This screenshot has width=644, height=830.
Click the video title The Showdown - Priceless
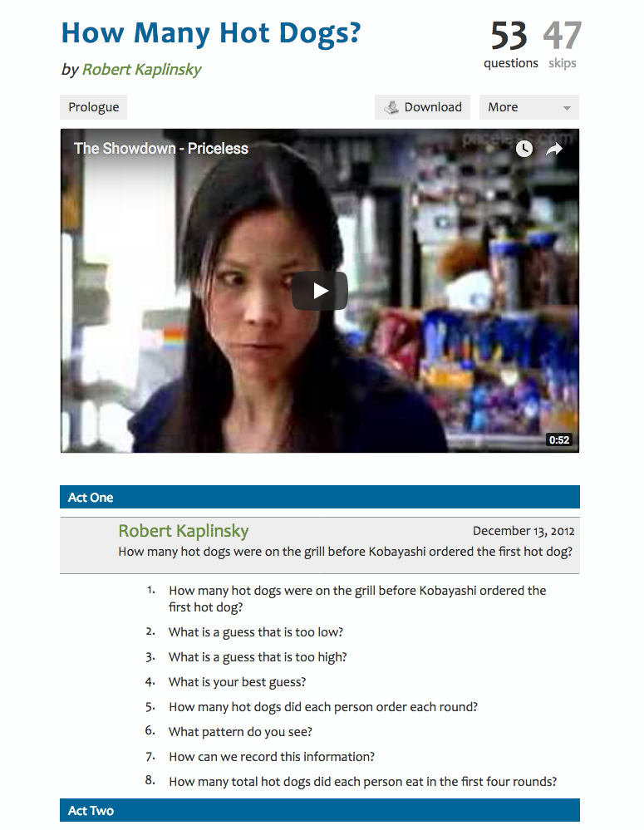click(x=161, y=149)
